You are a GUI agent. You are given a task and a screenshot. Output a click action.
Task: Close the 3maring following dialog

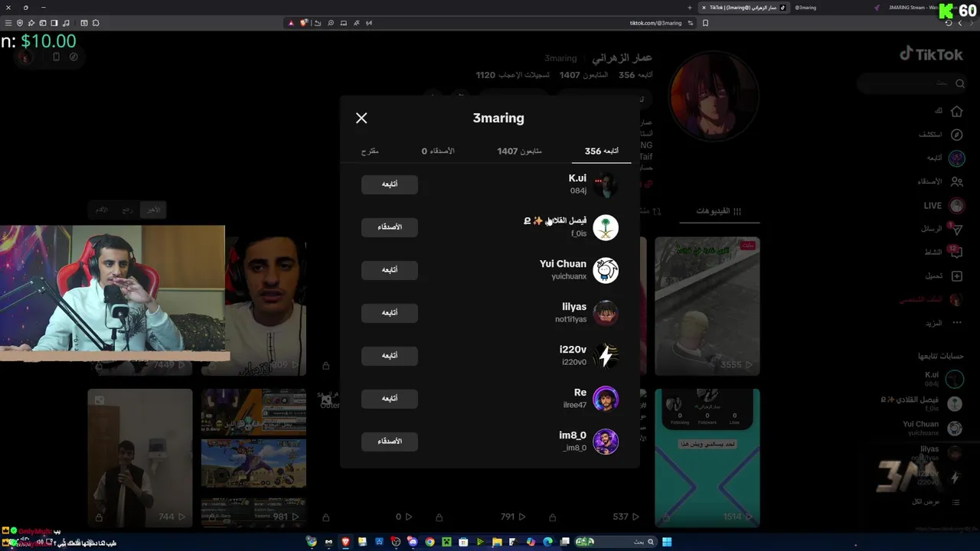point(361,118)
